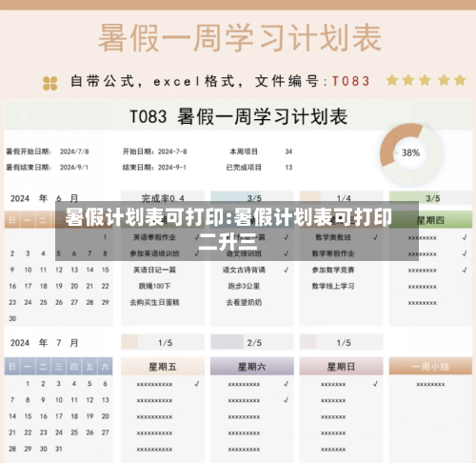Click the 英语日记一篇 task
Viewport: 476px width, 463px height.
[154, 270]
